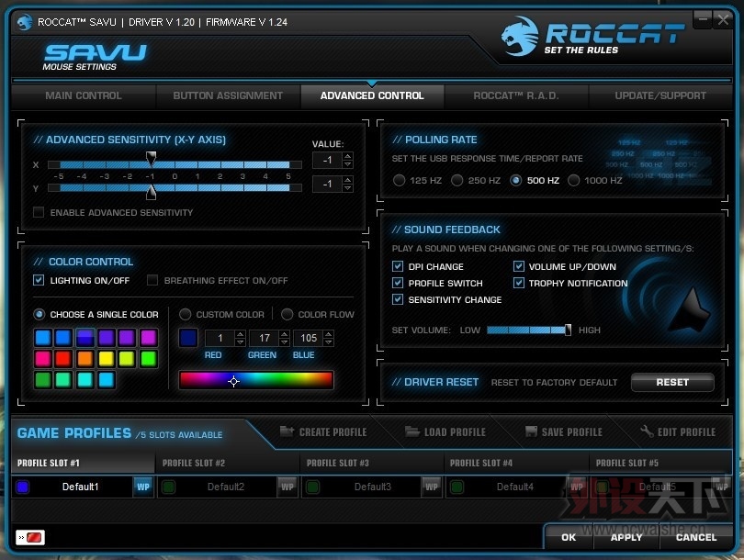Click Default4 profile color indicator

click(457, 487)
